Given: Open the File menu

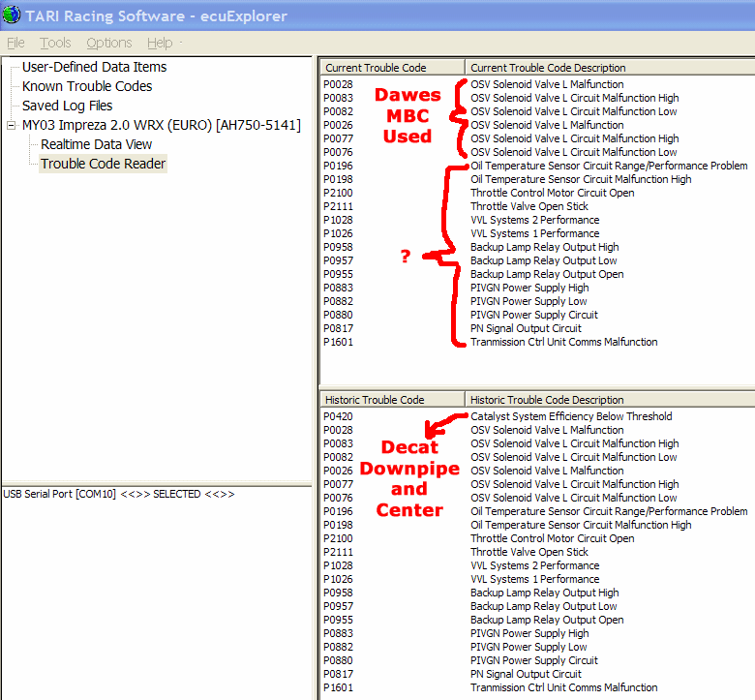Looking at the screenshot, I should (x=15, y=43).
